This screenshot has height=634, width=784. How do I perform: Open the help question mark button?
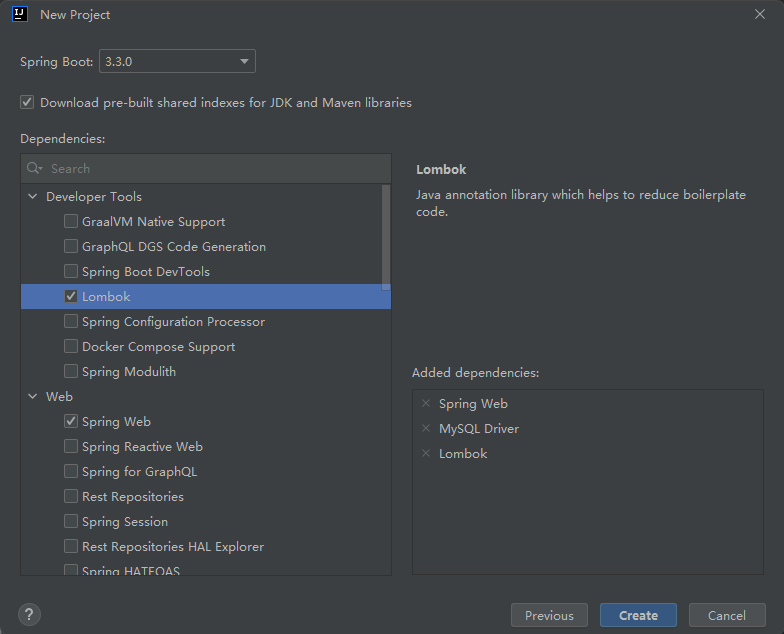coord(30,614)
